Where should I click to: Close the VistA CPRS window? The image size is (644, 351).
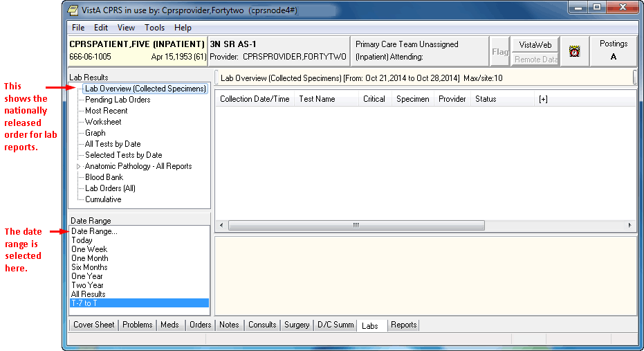pos(623,8)
